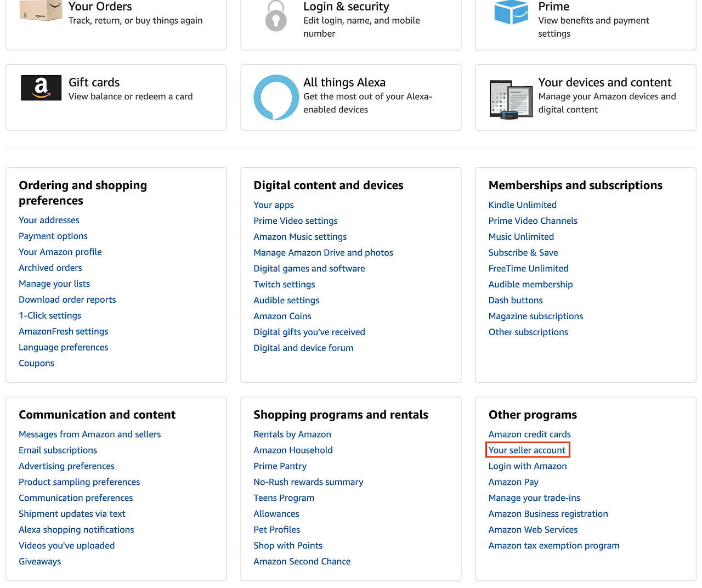Open Music Unlimited

522,236
